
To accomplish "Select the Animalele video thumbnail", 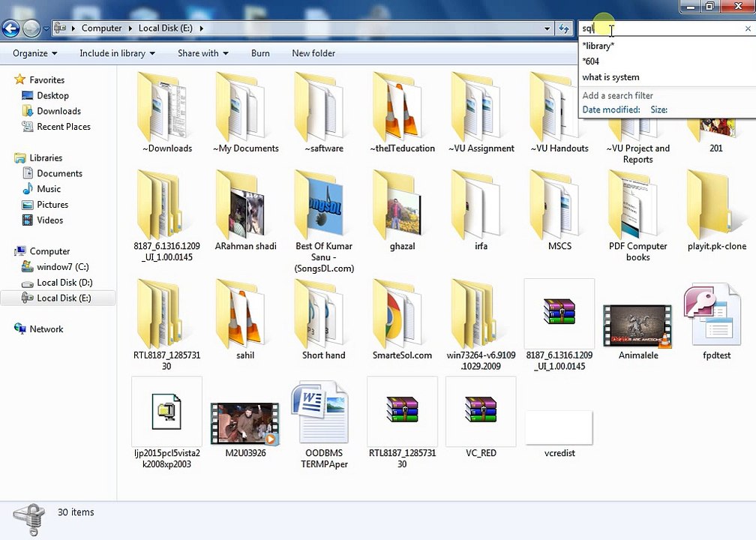I will 637,326.
